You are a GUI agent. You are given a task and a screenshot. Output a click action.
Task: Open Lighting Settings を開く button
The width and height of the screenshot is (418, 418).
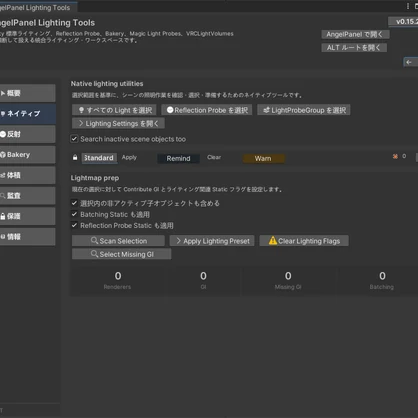118,123
